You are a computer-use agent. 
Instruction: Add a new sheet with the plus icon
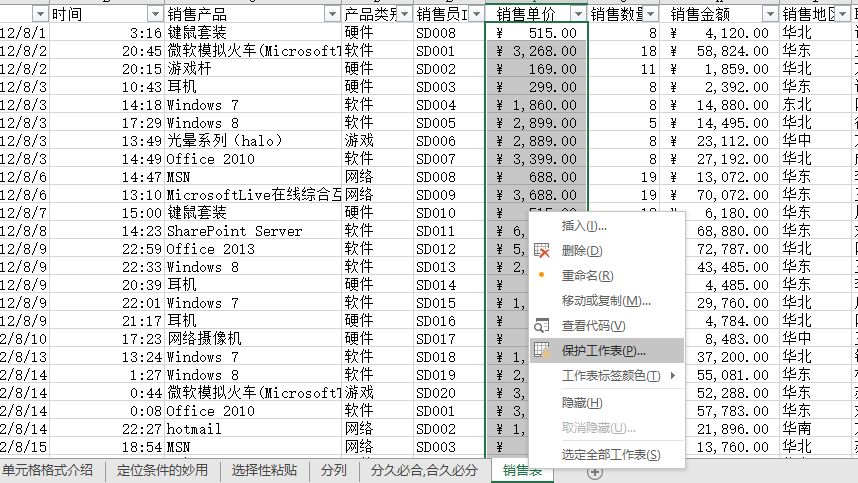(595, 472)
